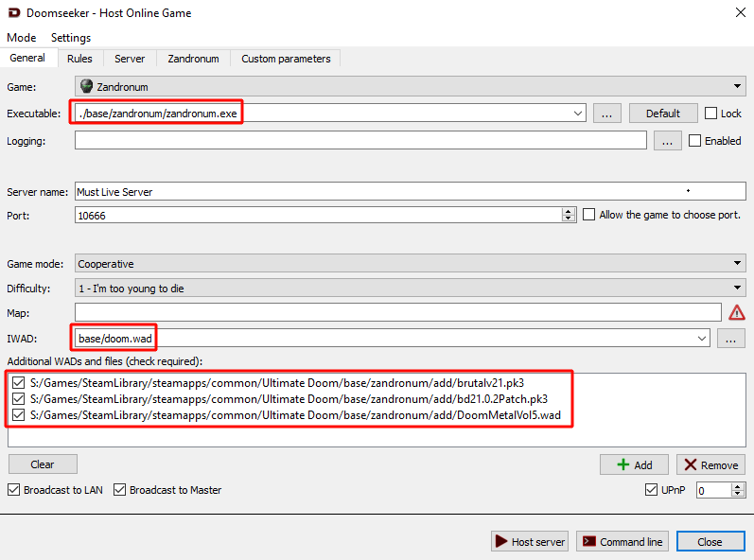Open the Game mode dropdown showing Cooperative
The width and height of the screenshot is (754, 560).
coord(411,263)
